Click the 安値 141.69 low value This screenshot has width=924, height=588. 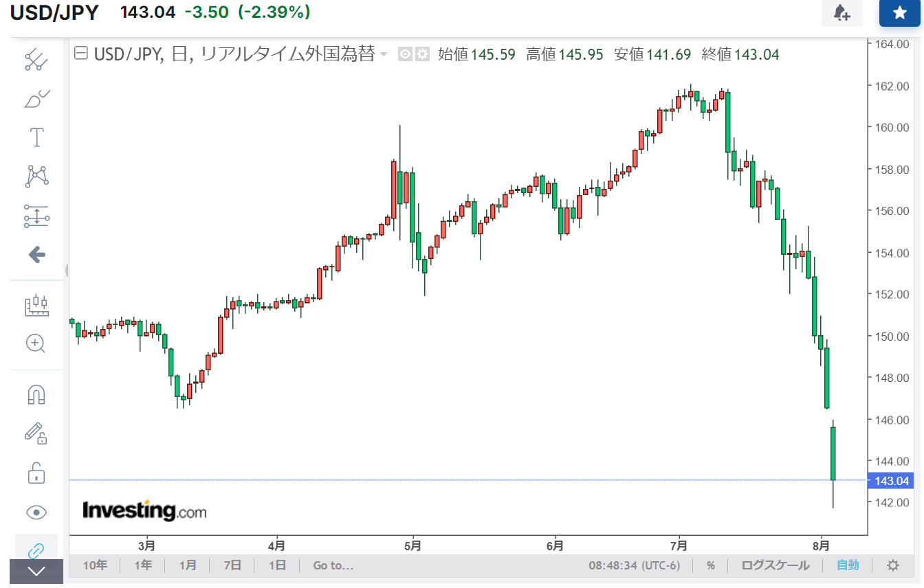[652, 54]
